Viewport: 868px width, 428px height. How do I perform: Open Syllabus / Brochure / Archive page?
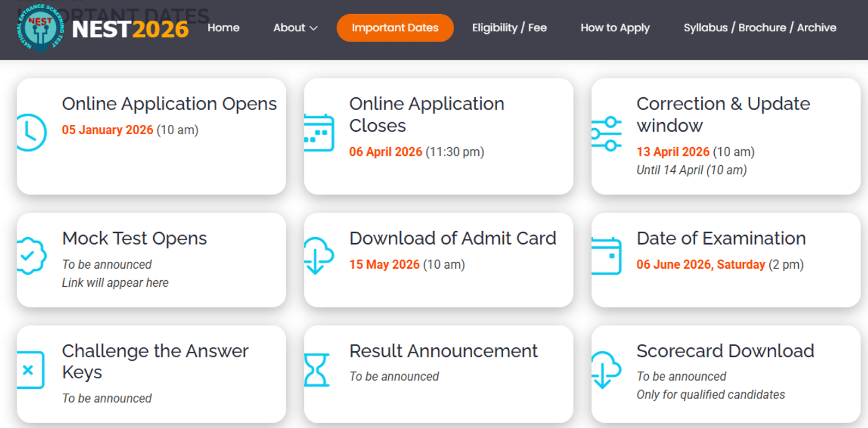coord(759,28)
